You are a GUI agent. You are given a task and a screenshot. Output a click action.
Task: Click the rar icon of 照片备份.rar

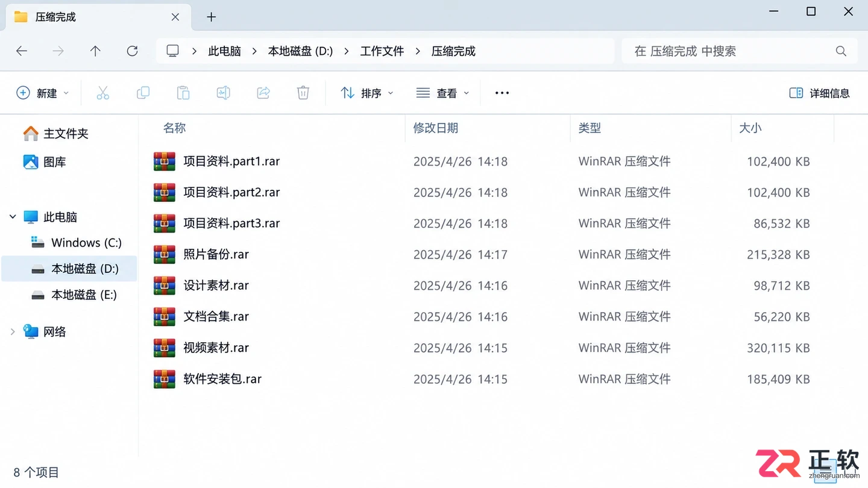click(x=164, y=254)
